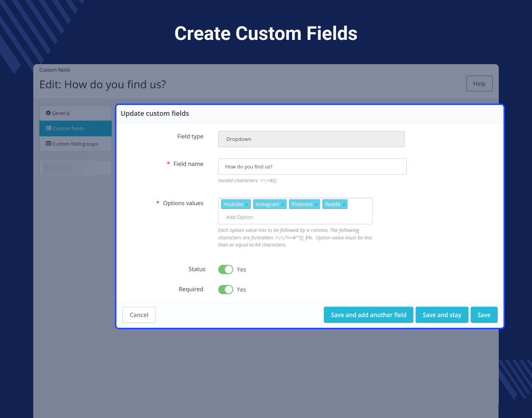Image resolution: width=532 pixels, height=418 pixels.
Task: Click the Save button
Action: click(484, 315)
